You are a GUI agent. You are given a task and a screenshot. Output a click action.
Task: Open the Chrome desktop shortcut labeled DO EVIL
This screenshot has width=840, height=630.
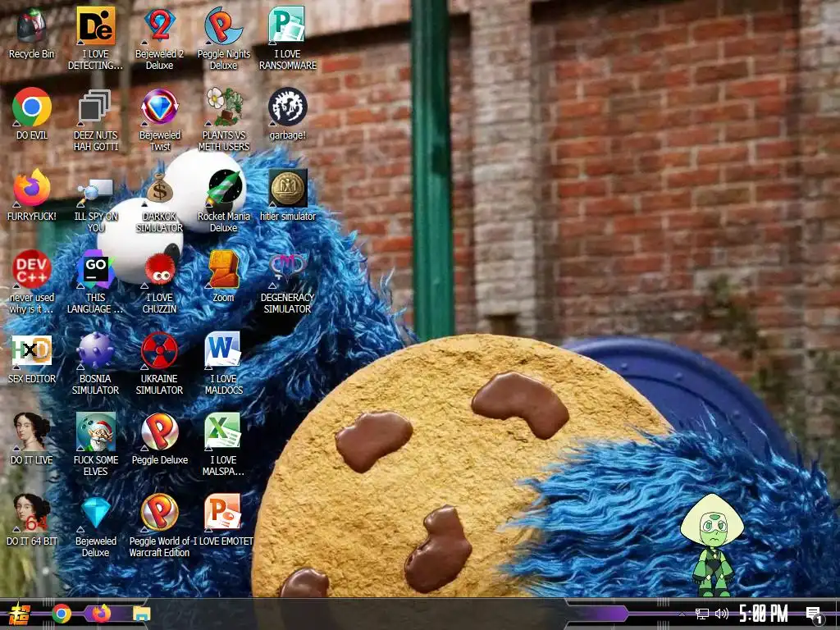[x=32, y=115]
